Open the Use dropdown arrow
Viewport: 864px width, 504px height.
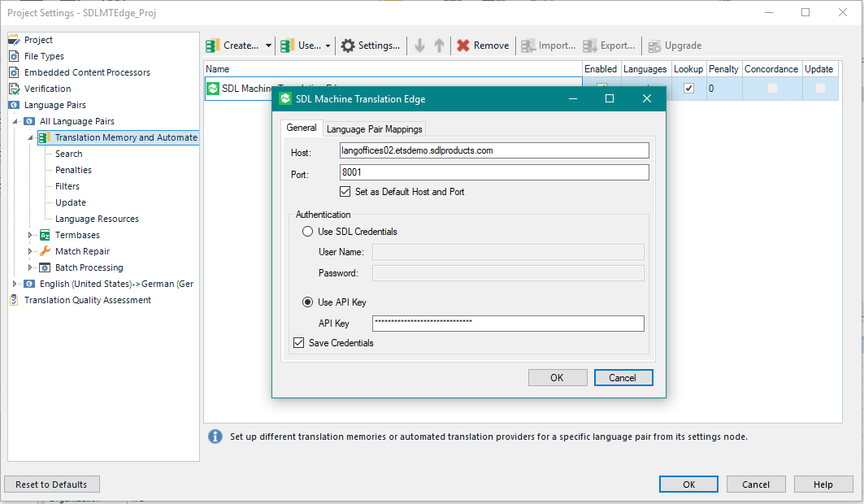coord(328,46)
